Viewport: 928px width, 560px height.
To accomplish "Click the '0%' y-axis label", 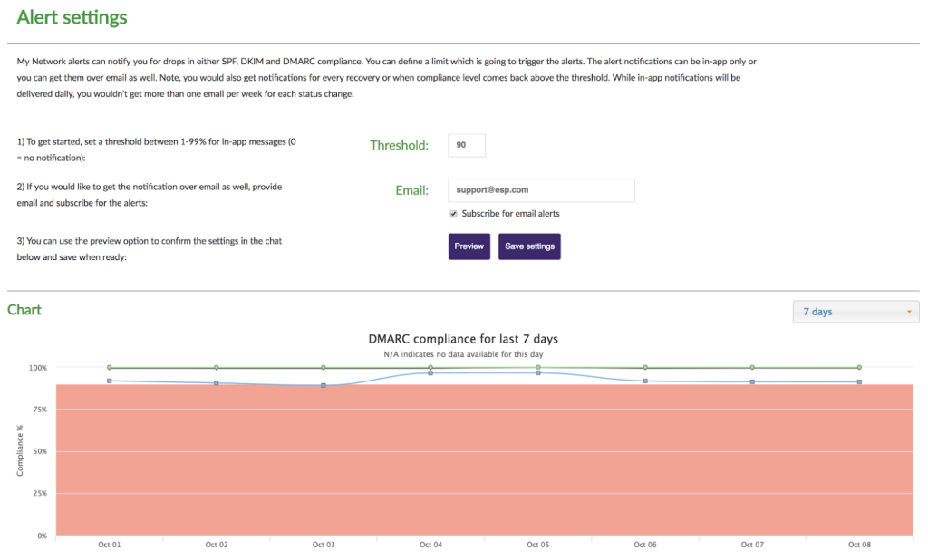I will pyautogui.click(x=42, y=536).
